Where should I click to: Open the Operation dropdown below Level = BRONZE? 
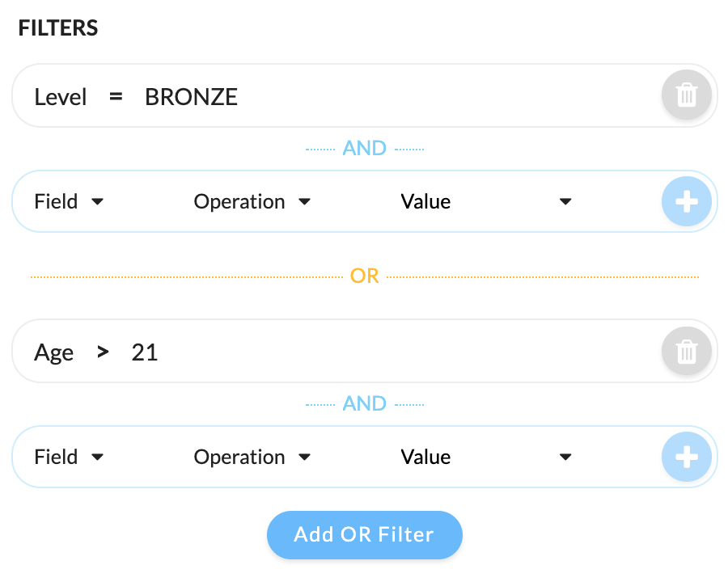(x=252, y=202)
